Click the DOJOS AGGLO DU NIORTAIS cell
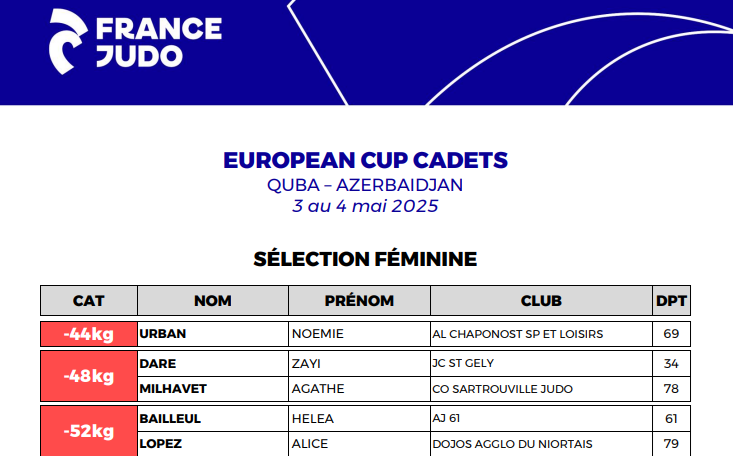Viewport: 733px width, 456px height. [541, 444]
